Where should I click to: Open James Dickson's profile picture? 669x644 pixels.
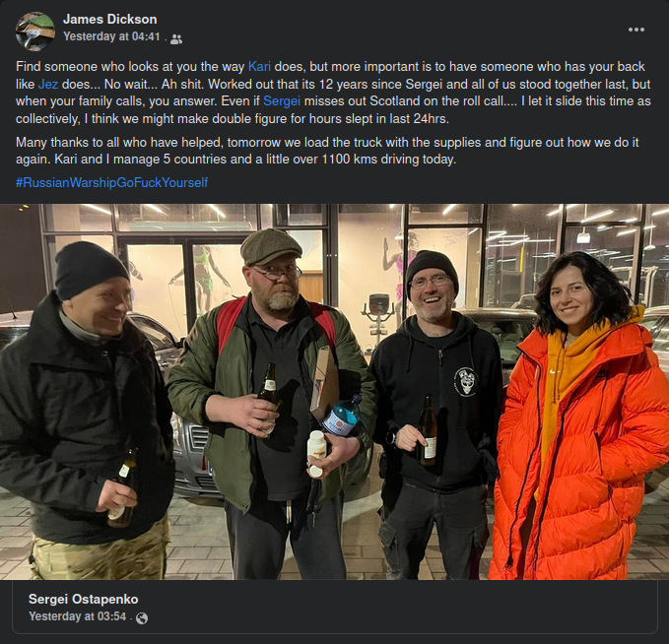click(35, 32)
